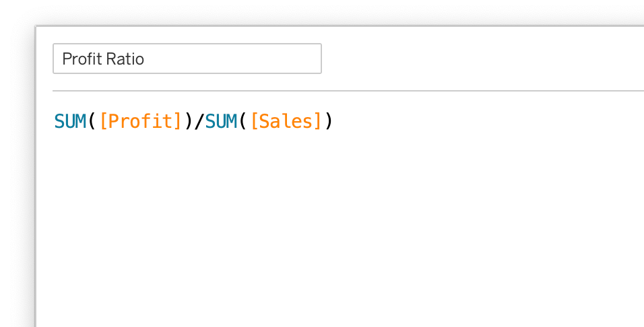Viewport: 644px width, 327px height.
Task: Click the opening parenthesis before [Profit]
Action: pos(92,122)
